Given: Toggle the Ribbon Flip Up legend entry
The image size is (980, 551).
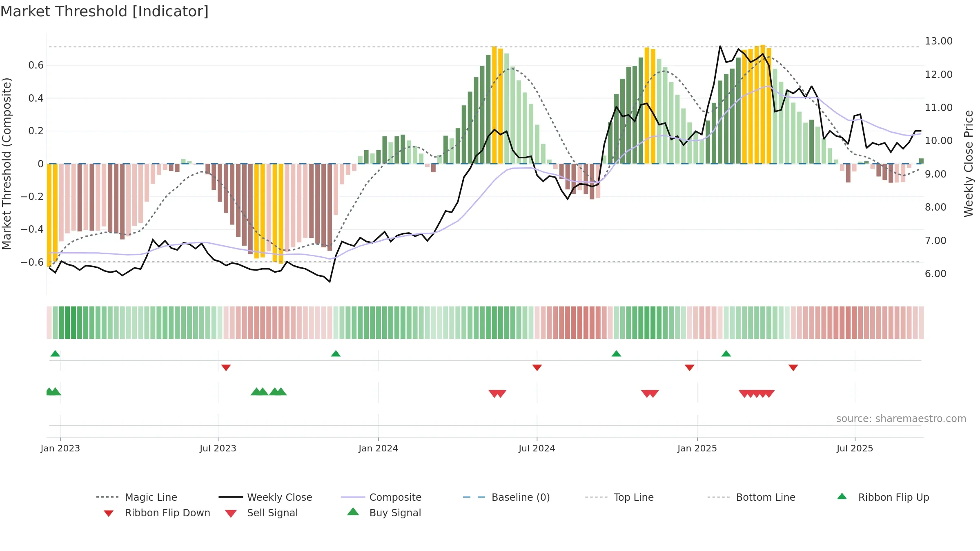Looking at the screenshot, I should (883, 497).
